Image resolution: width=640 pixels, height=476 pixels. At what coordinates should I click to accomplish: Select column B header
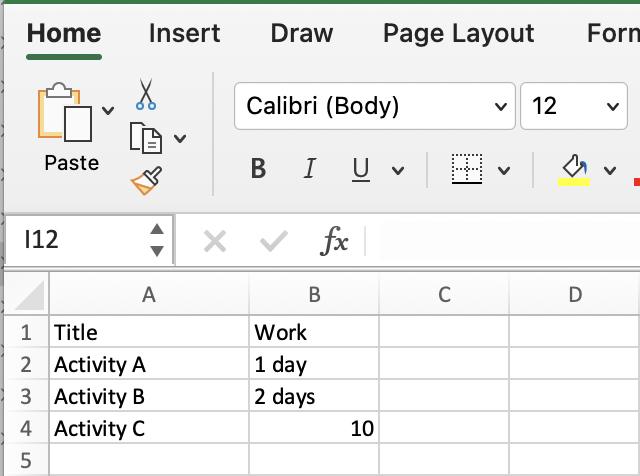pyautogui.click(x=314, y=294)
